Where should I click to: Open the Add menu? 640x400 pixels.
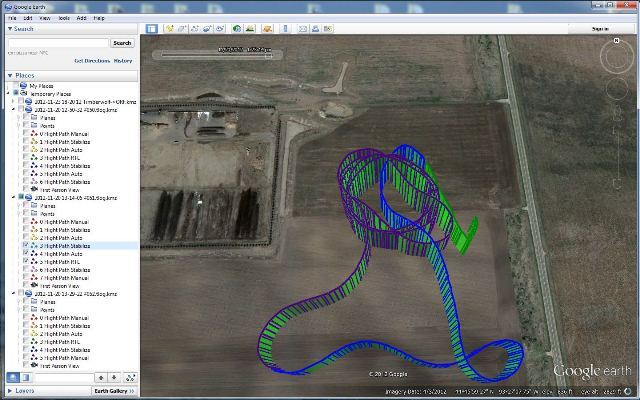[x=81, y=18]
